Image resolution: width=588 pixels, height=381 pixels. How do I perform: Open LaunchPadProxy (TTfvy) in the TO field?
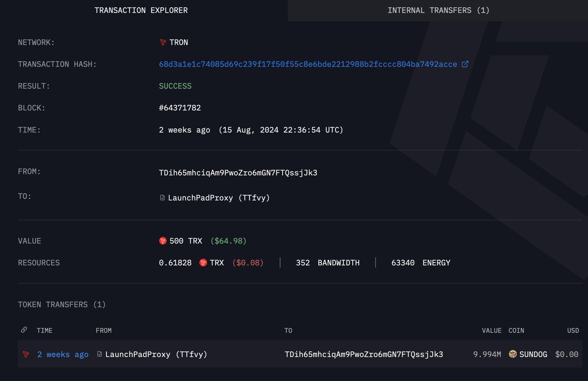click(219, 198)
